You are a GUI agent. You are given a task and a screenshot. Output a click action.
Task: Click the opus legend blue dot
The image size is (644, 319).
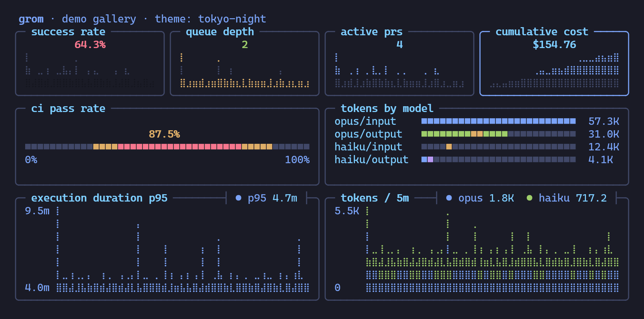(x=449, y=198)
